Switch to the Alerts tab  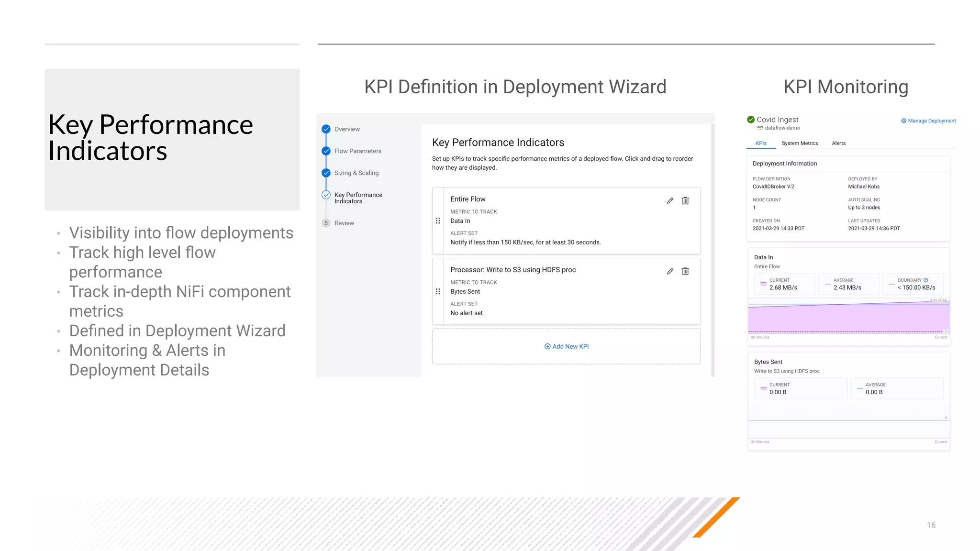[x=838, y=143]
